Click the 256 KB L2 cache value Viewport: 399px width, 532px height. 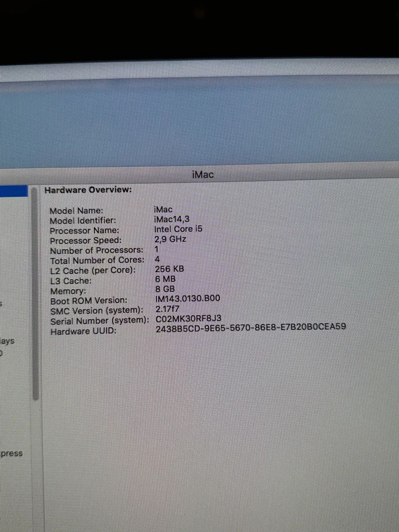coord(170,269)
